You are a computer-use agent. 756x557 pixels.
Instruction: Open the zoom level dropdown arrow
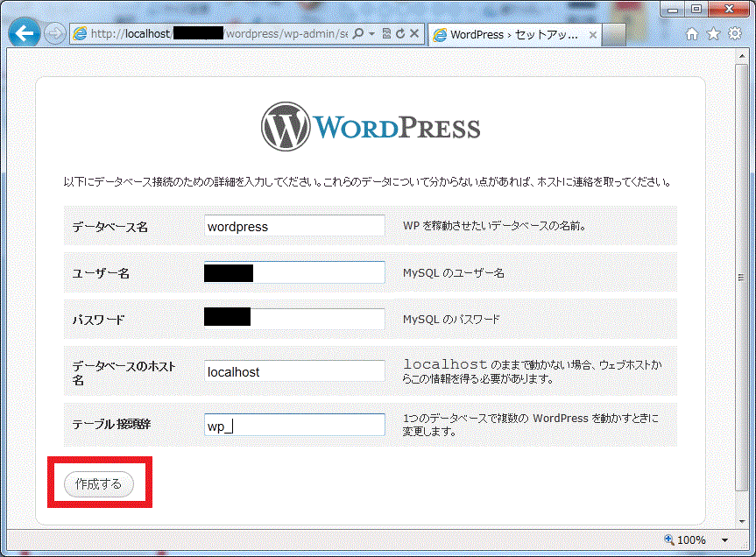pyautogui.click(x=724, y=540)
